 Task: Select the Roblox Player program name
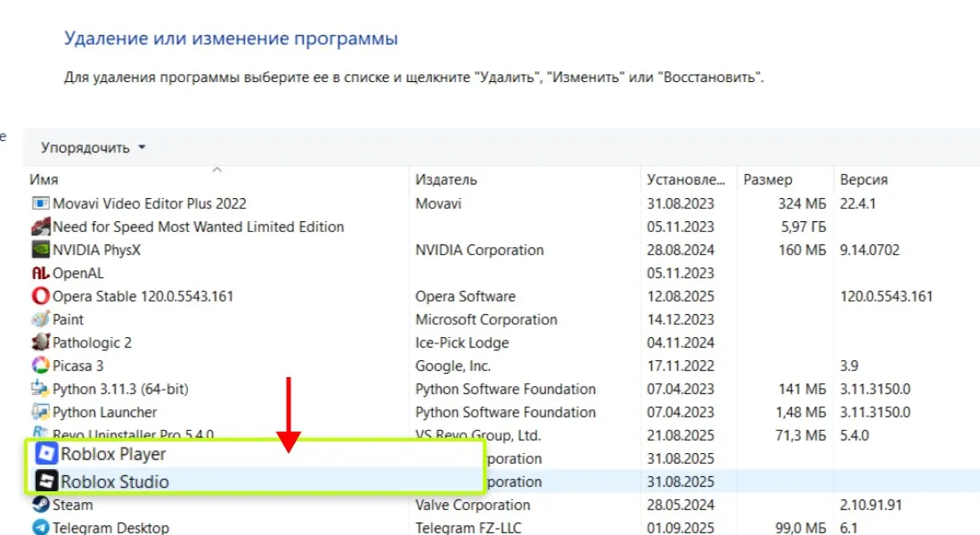(x=113, y=454)
